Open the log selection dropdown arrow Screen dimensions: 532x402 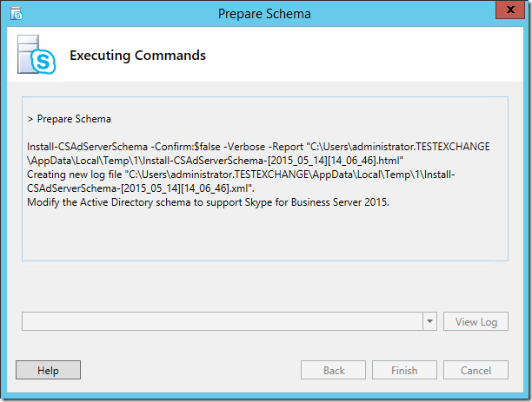[429, 321]
